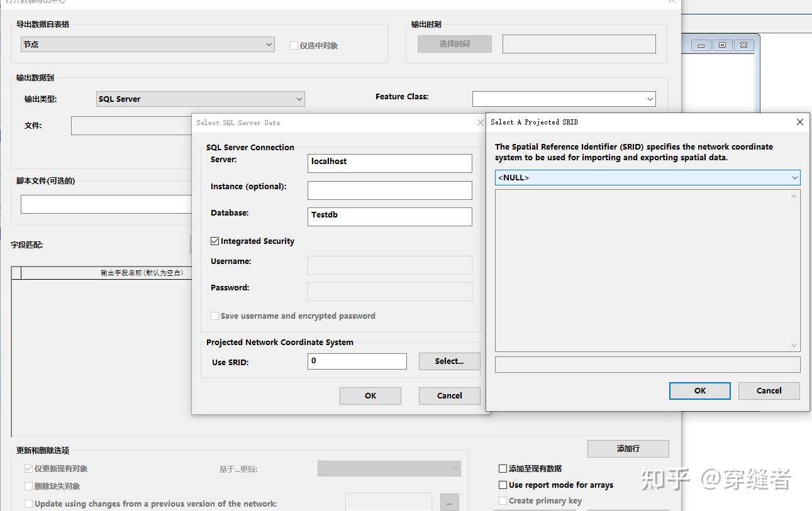Enable the Create primary key checkbox

[502, 501]
